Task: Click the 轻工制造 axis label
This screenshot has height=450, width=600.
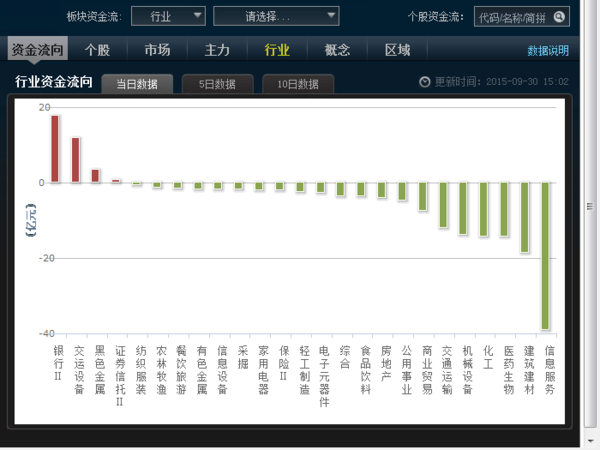Action: click(304, 370)
